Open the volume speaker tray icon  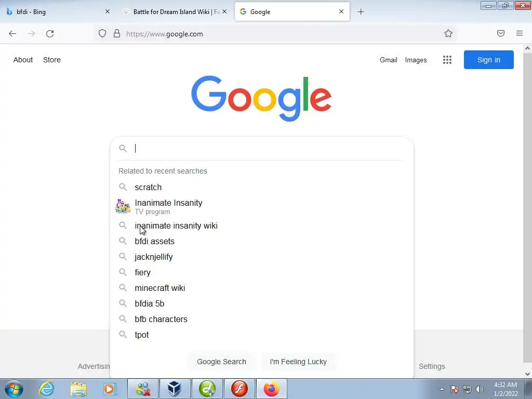click(479, 389)
